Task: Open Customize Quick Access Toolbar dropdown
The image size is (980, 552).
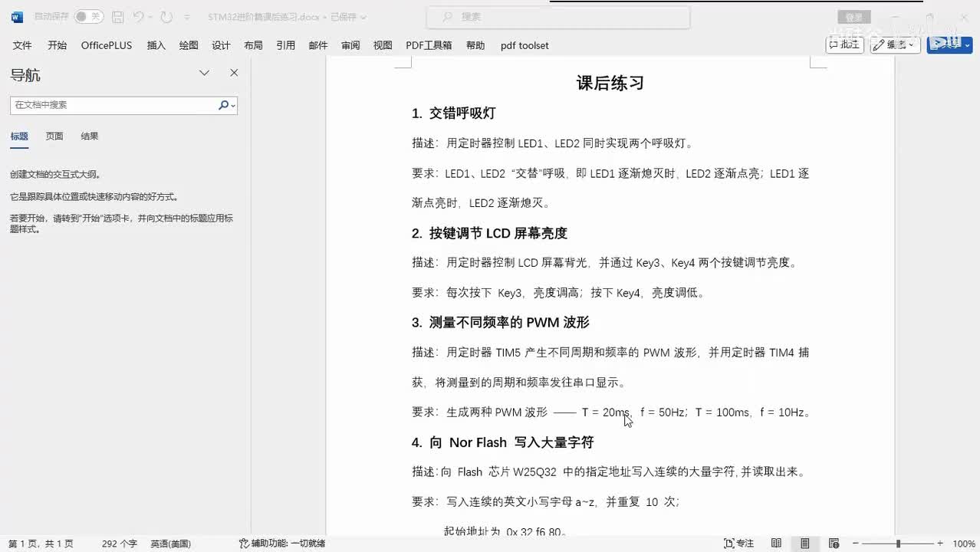Action: pos(186,17)
